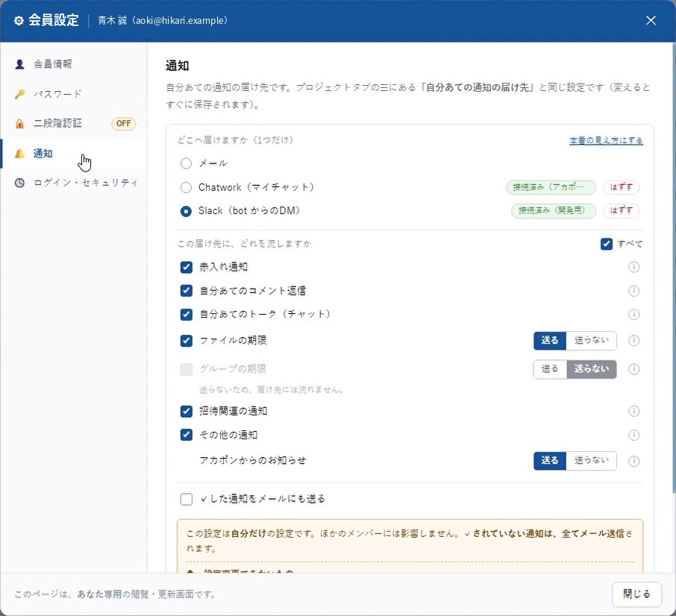This screenshot has width=676, height=616.
Task: Click 送らない for グループの期限
Action: coord(591,369)
